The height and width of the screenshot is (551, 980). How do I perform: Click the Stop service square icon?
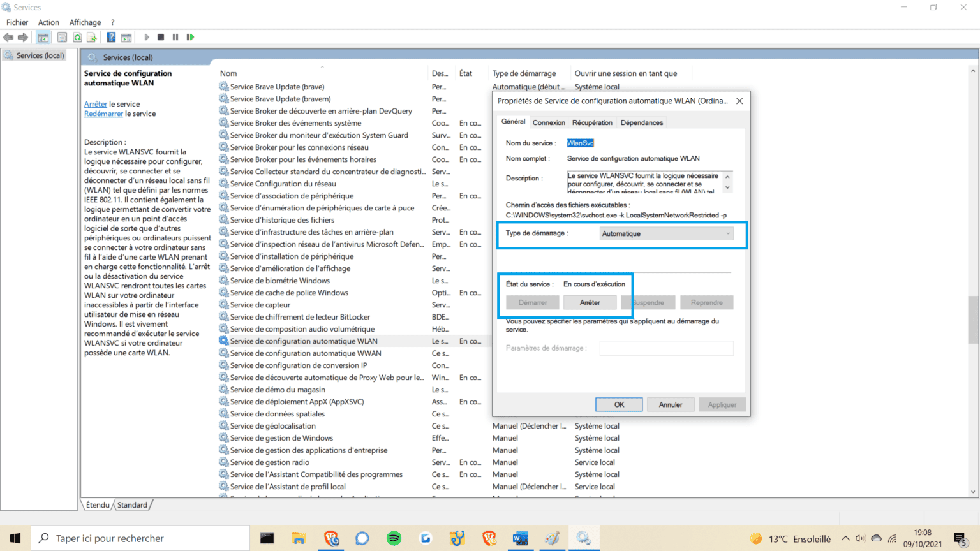click(x=161, y=38)
